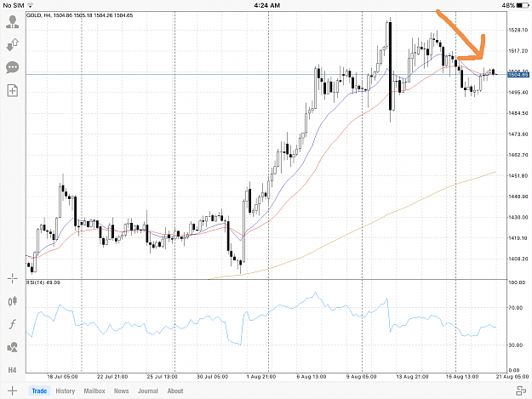The width and height of the screenshot is (532, 399).
Task: Open the objects shapes icon
Action: tap(13, 347)
